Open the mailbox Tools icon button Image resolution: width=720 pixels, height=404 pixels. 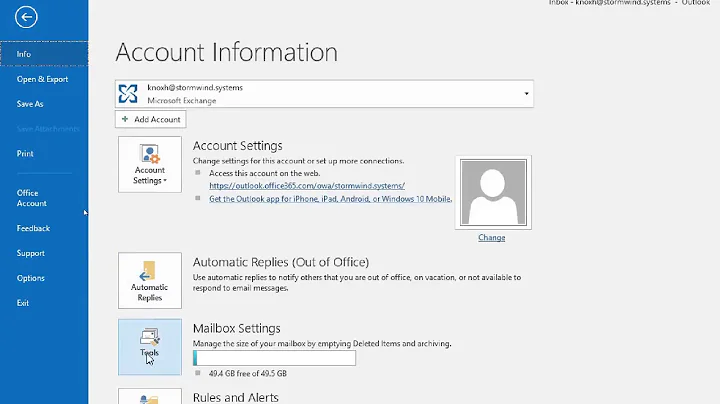point(150,346)
